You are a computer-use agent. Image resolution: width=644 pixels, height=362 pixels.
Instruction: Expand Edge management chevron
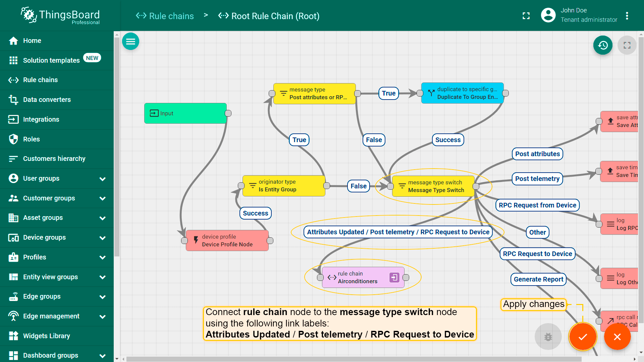click(103, 316)
